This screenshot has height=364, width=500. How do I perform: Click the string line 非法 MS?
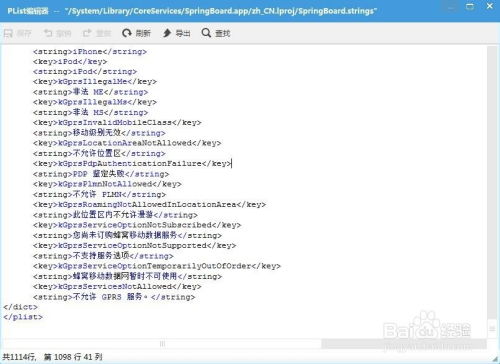click(x=90, y=112)
